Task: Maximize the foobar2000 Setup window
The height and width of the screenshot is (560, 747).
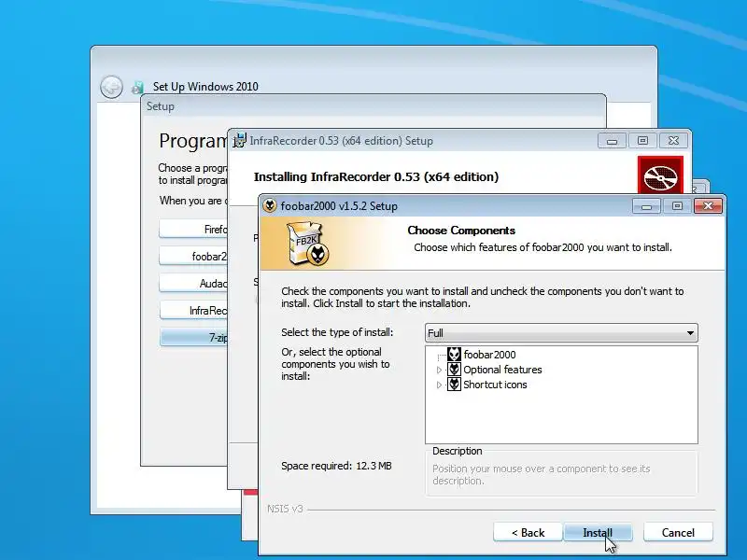Action: [x=677, y=206]
